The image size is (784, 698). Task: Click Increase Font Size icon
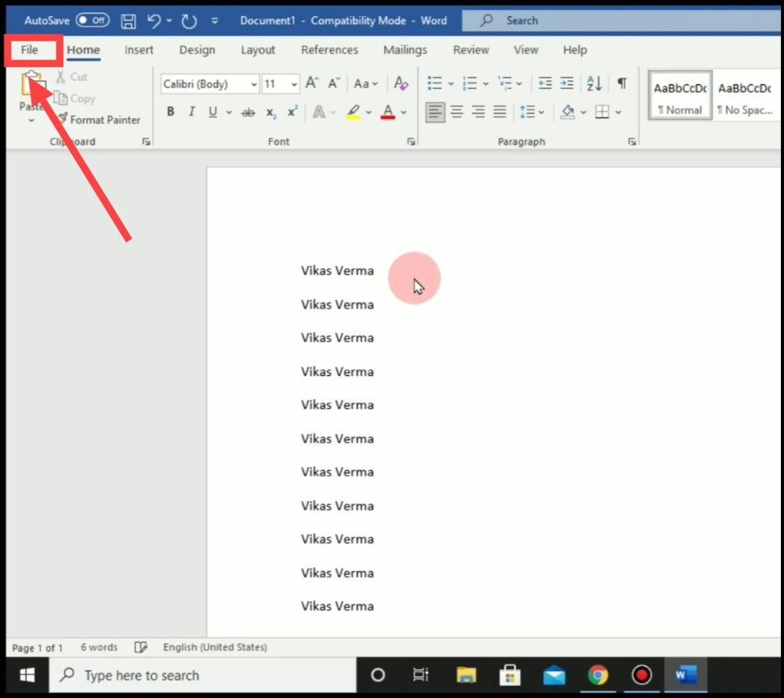[x=312, y=83]
